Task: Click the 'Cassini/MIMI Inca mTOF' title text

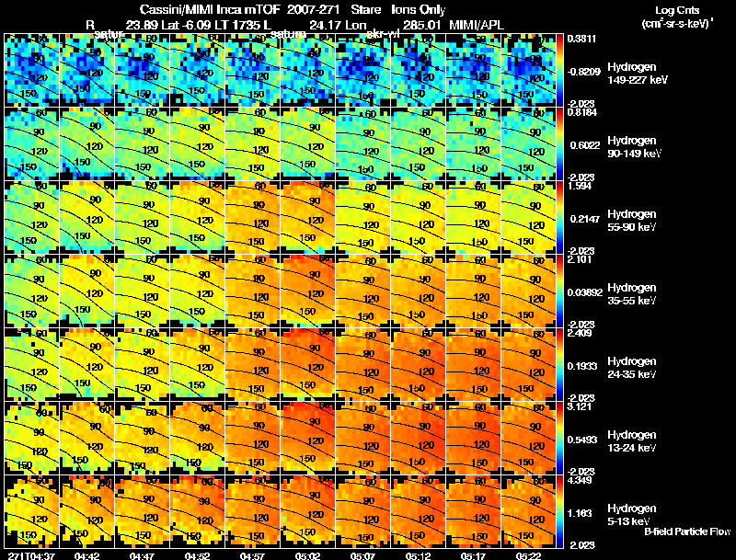Action: [210, 10]
